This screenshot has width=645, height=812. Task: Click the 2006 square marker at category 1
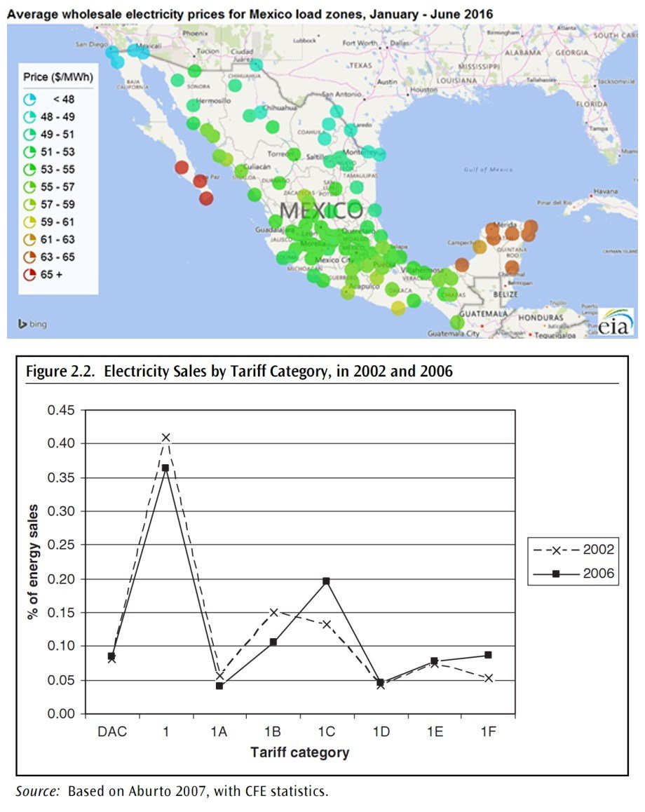[x=165, y=468]
